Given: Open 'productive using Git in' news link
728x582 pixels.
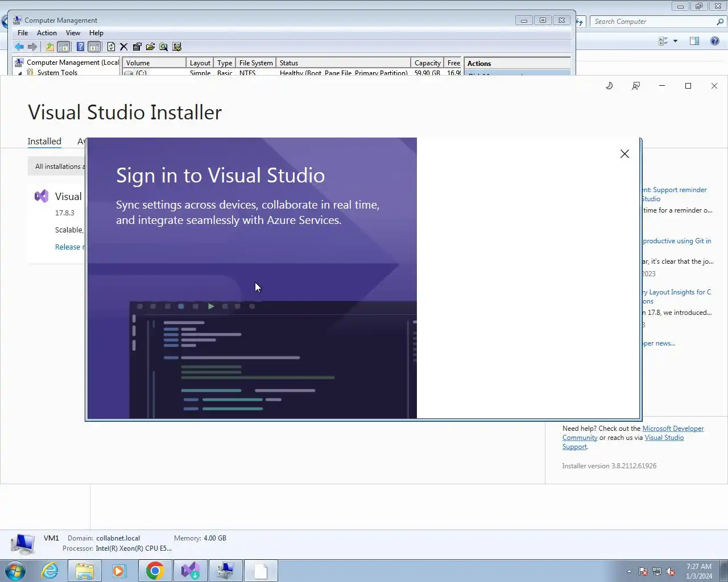Looking at the screenshot, I should point(677,241).
